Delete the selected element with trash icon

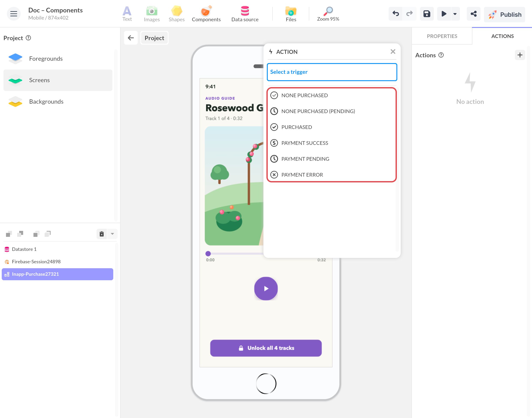tap(102, 234)
